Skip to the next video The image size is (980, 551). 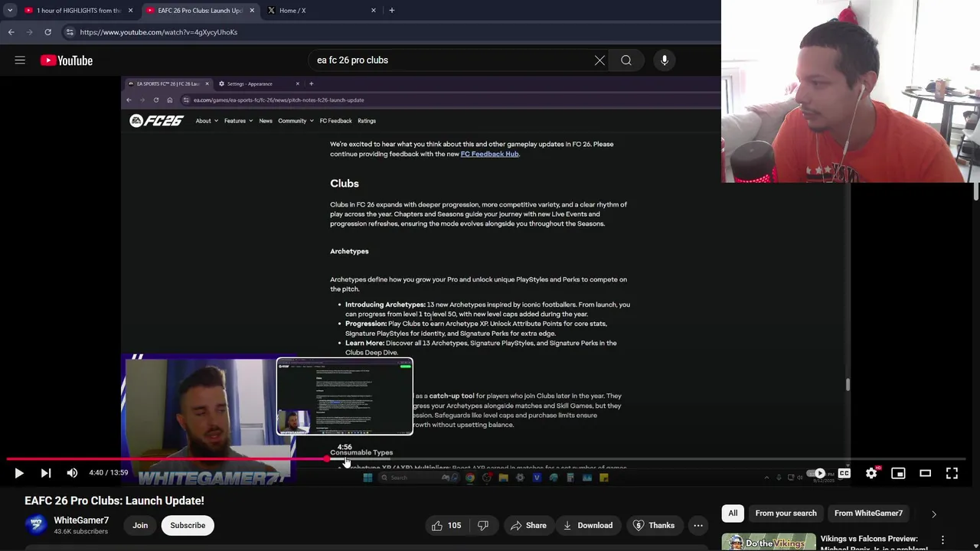click(46, 474)
